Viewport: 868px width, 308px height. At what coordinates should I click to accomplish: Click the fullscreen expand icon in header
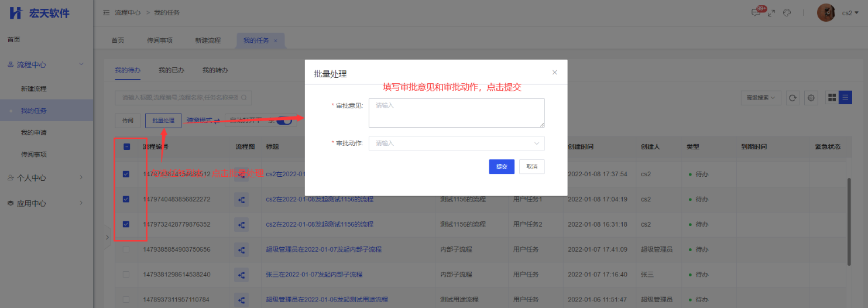771,13
